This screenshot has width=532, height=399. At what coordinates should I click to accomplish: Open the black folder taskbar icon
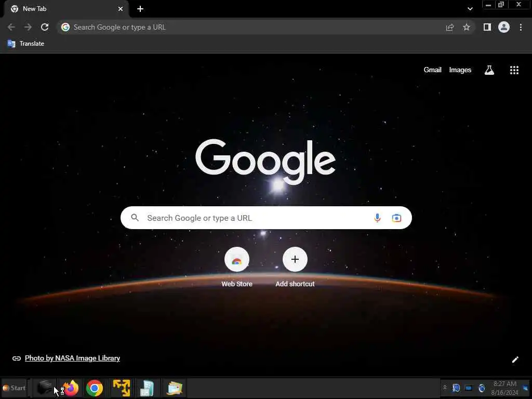(x=45, y=387)
